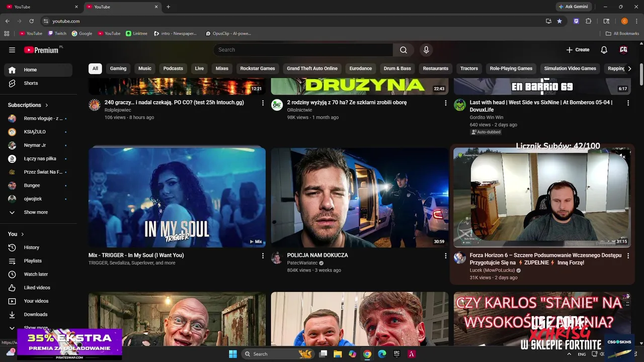Open options for Last with head video
644x362 pixels.
628,103
